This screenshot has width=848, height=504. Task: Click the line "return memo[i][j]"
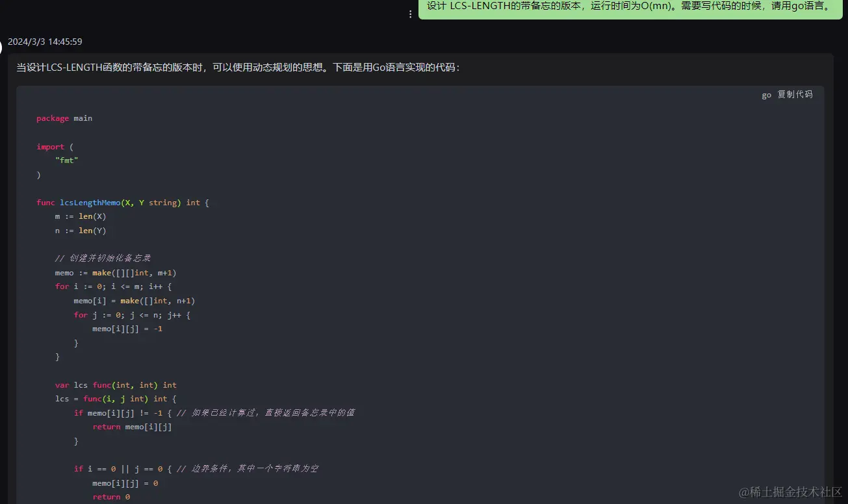pyautogui.click(x=132, y=427)
